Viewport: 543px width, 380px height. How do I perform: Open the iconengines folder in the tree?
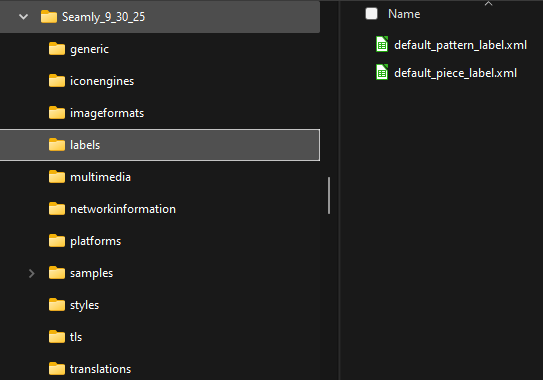pos(102,81)
